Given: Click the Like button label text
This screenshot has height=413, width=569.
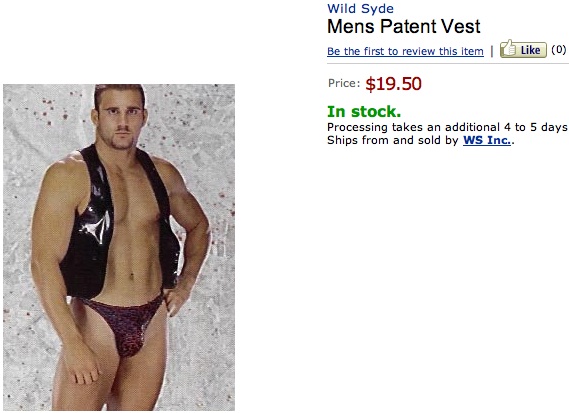Looking at the screenshot, I should (530, 50).
